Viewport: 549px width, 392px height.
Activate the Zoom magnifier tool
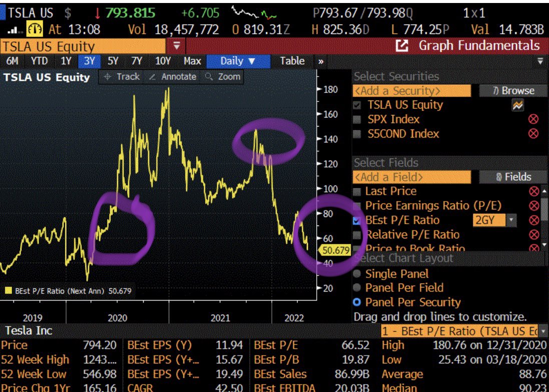pyautogui.click(x=223, y=76)
